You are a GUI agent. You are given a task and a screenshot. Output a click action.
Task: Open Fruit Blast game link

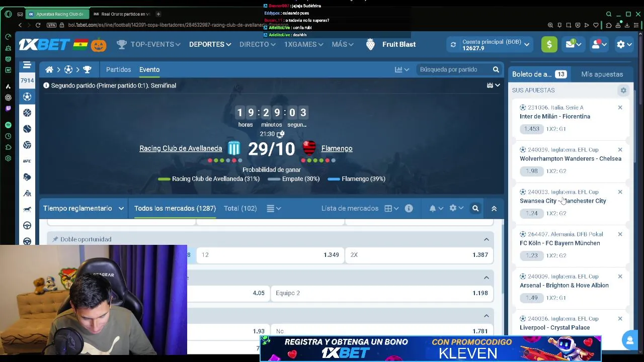coord(390,44)
